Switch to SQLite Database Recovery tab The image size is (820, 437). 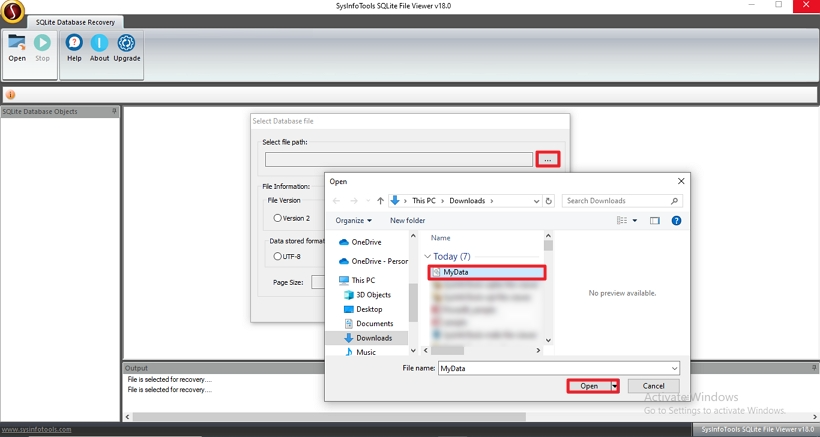75,22
